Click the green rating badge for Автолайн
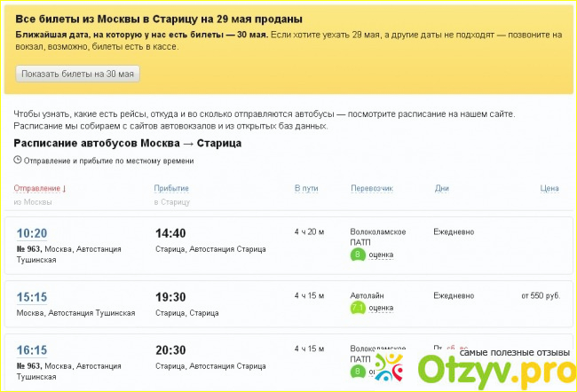The image size is (577, 392). pos(358,308)
